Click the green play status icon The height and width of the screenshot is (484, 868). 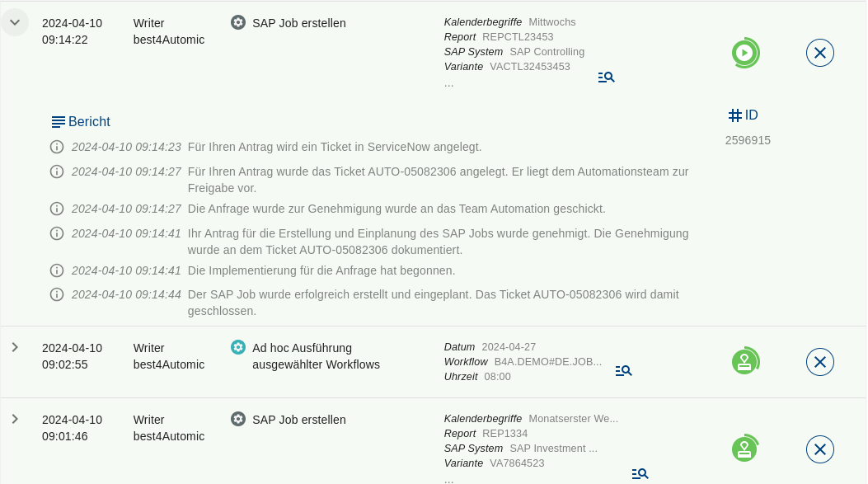[x=745, y=54]
